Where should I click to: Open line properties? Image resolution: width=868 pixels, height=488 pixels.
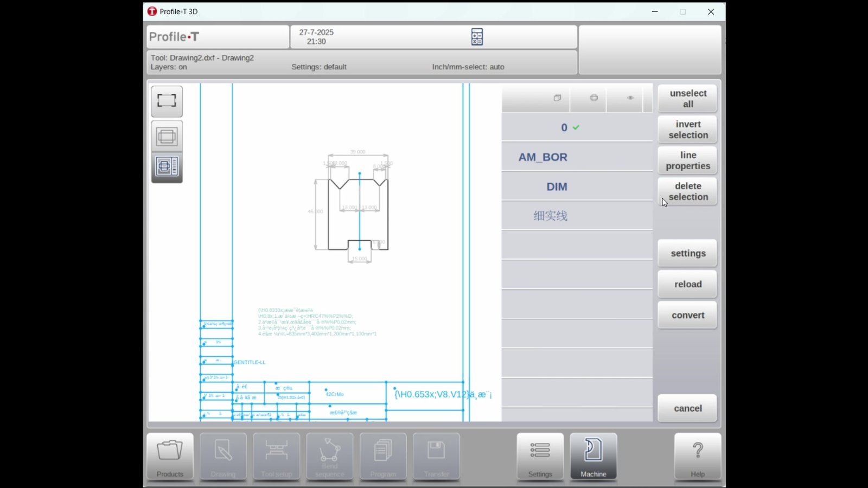tap(687, 160)
